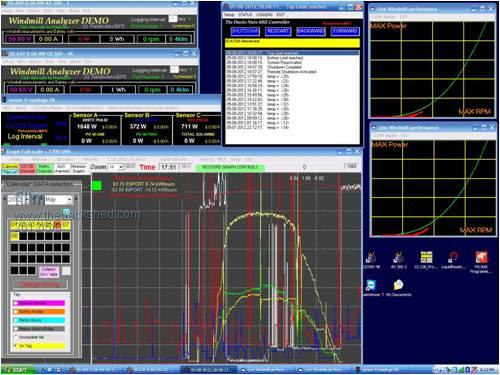Viewport: 500px width, 375px height.
Task: Open the first windmill analyzer desktop shortcut
Action: (371, 260)
